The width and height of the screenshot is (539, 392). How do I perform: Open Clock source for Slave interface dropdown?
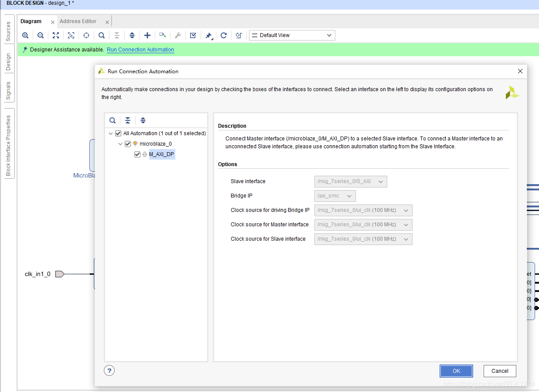pyautogui.click(x=363, y=239)
